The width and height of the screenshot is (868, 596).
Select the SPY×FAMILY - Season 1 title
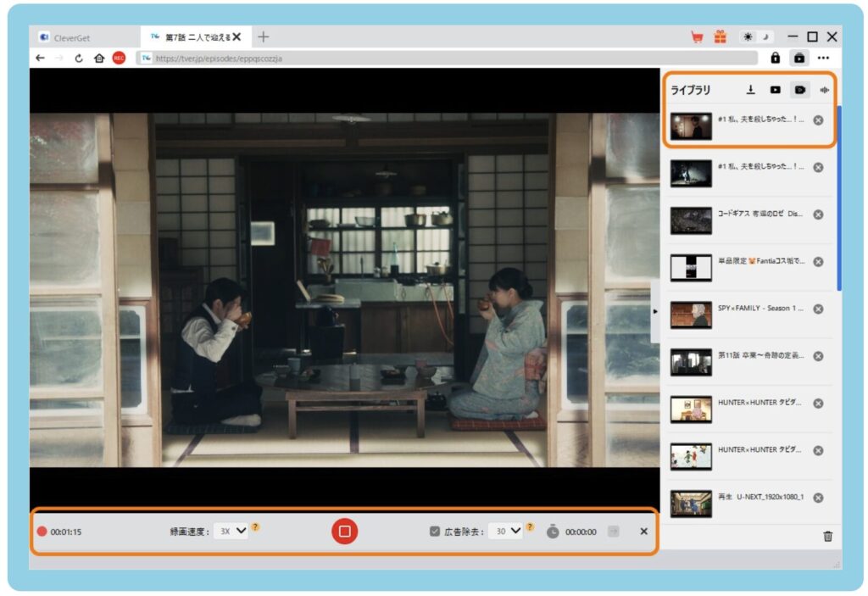pos(760,308)
